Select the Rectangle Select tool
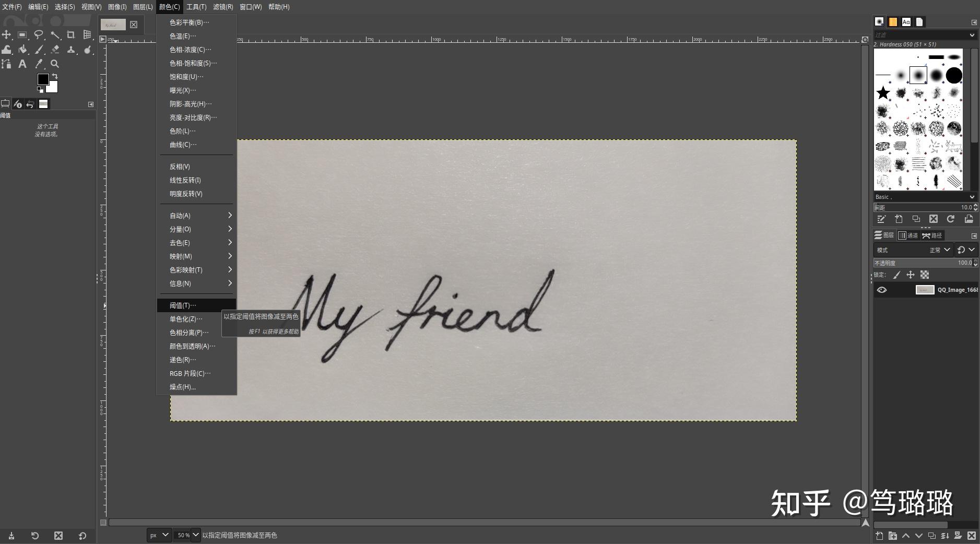This screenshot has width=980, height=544. pyautogui.click(x=22, y=34)
